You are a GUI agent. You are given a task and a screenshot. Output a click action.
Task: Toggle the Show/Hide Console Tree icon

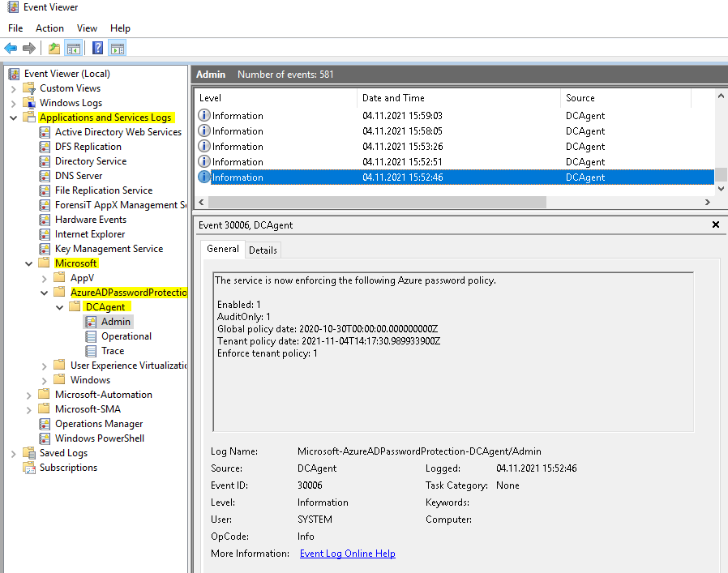tap(73, 48)
